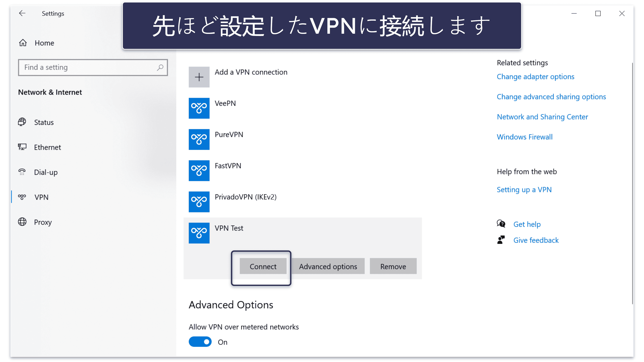The width and height of the screenshot is (644, 362).
Task: Close the Settings window
Action: 622,13
